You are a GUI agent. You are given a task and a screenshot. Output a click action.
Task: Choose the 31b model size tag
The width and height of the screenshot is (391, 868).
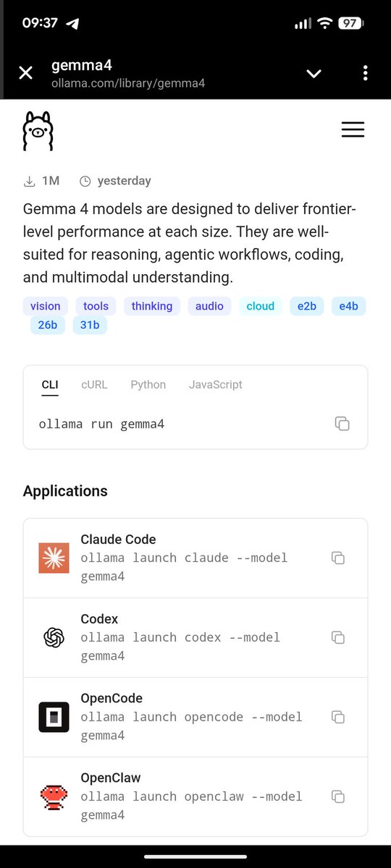click(90, 325)
